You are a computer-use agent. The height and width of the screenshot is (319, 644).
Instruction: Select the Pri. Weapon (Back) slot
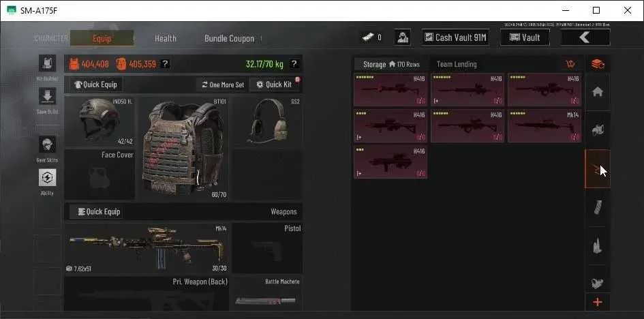coord(147,294)
